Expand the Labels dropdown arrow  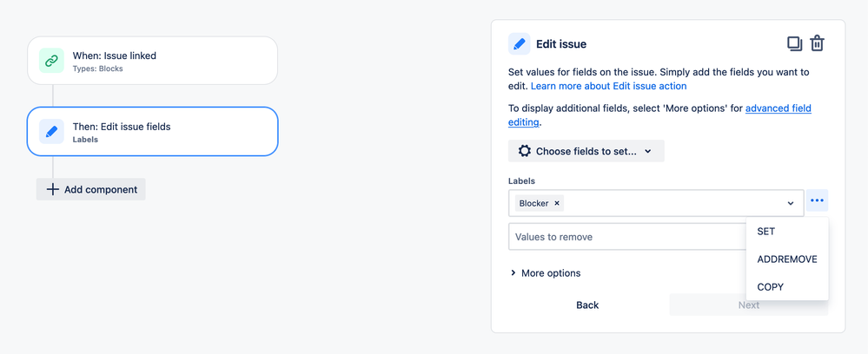coord(791,204)
